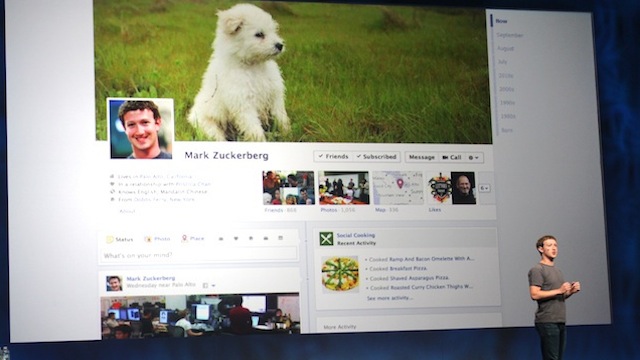Toggle the Friends checkmark button
The width and height of the screenshot is (640, 360).
point(333,156)
